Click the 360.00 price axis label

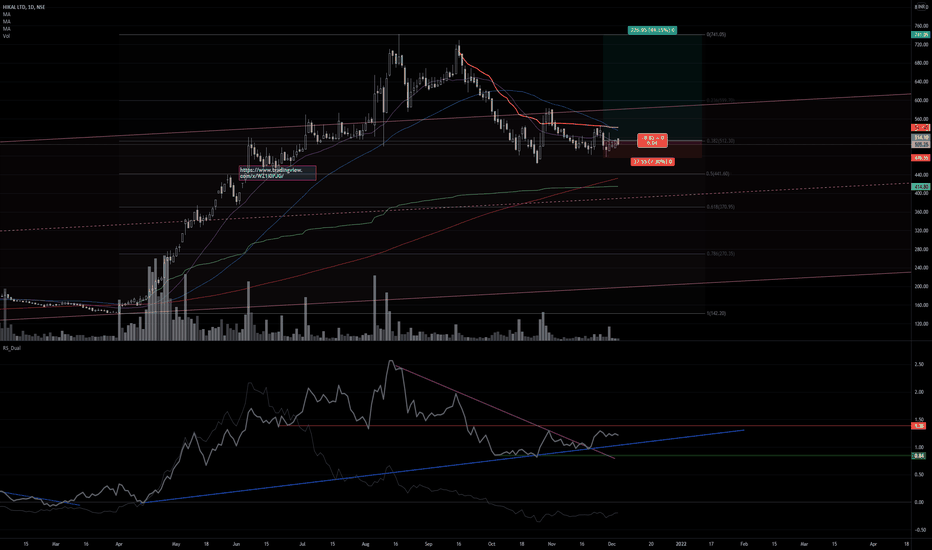click(x=921, y=212)
